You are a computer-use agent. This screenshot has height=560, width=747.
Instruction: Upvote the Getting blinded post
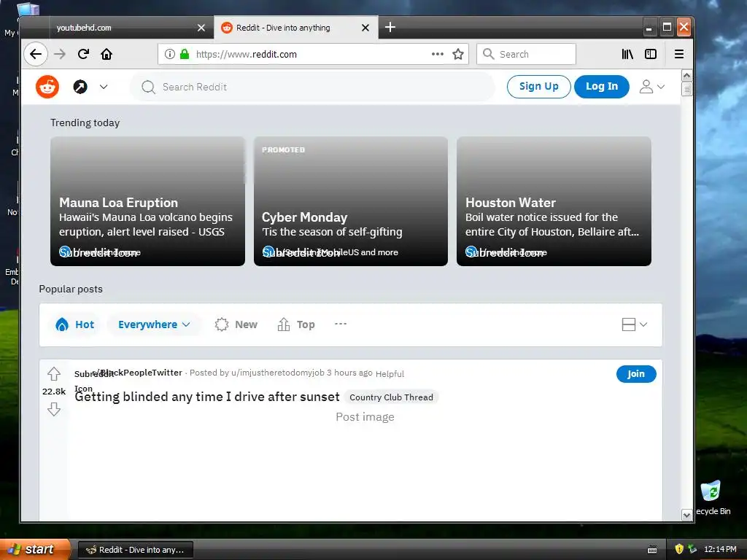(54, 374)
